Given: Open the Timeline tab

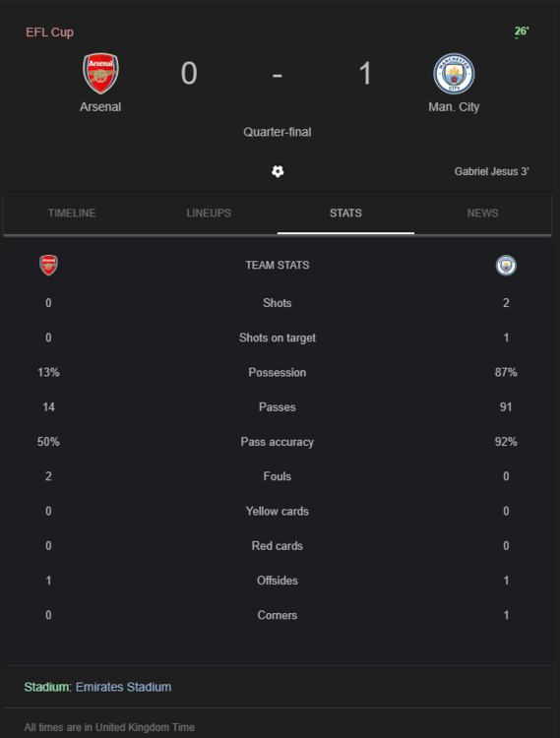Looking at the screenshot, I should [72, 214].
